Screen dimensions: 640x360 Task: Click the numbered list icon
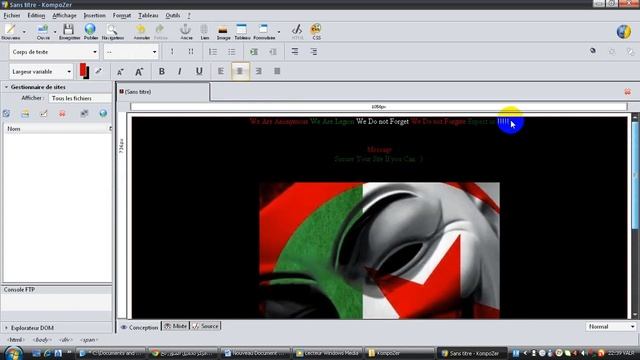point(213,52)
